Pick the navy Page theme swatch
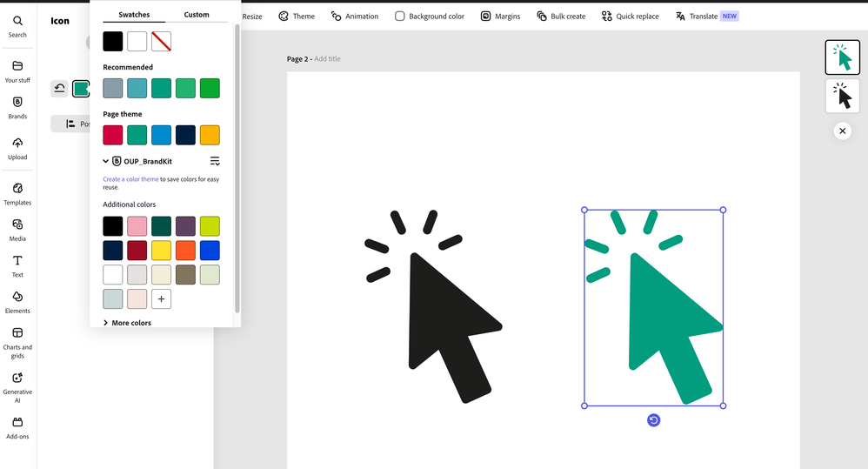 coord(185,135)
